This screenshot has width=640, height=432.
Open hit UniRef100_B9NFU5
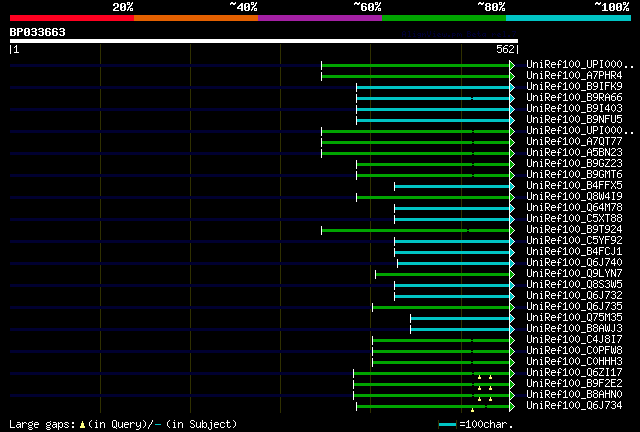coord(574,120)
